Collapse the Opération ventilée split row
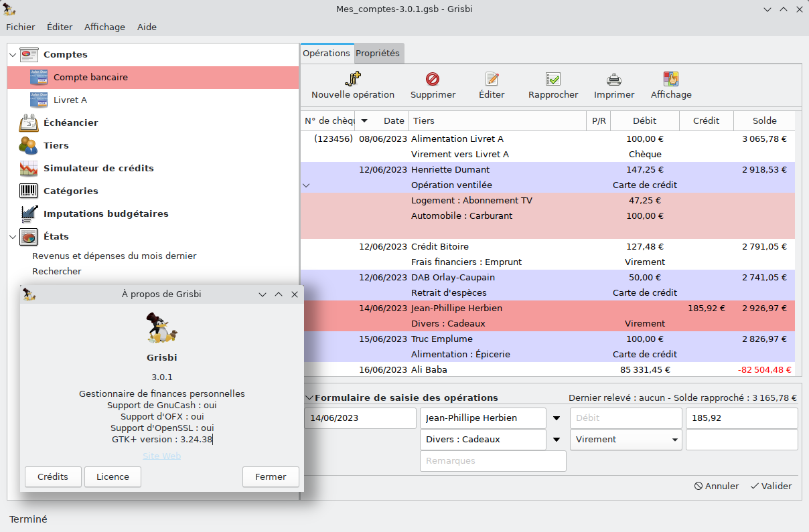This screenshot has height=532, width=809. pyautogui.click(x=307, y=185)
